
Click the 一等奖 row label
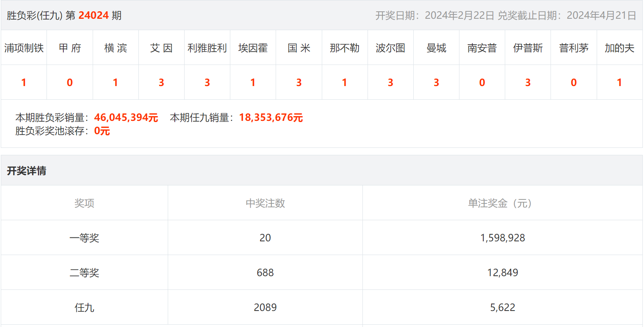click(84, 238)
